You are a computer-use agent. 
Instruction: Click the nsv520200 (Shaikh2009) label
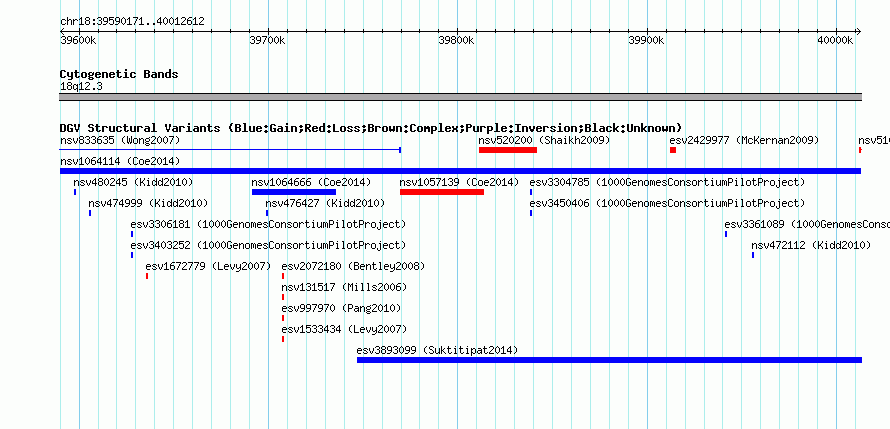point(544,140)
